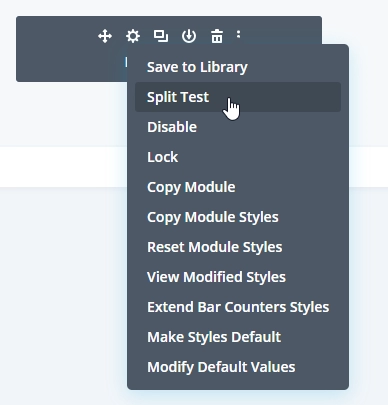Click Copy Module option
This screenshot has width=388, height=405.
coord(238,187)
